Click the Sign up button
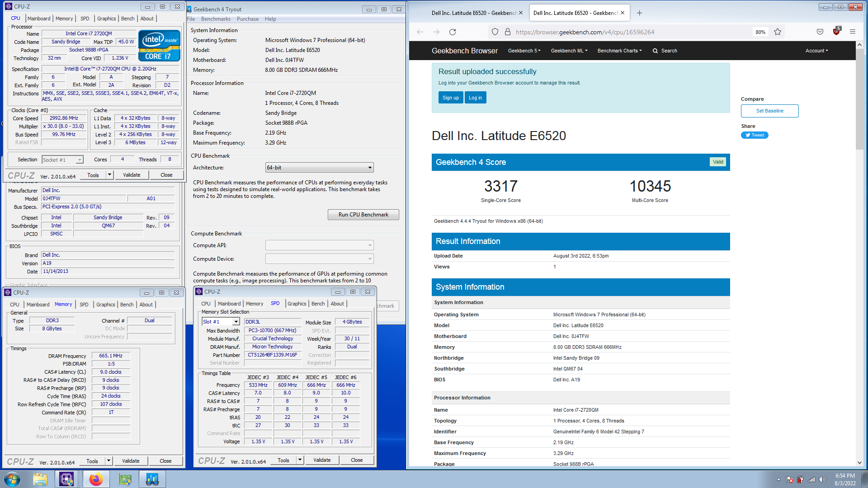The width and height of the screenshot is (868, 488). click(x=450, y=98)
